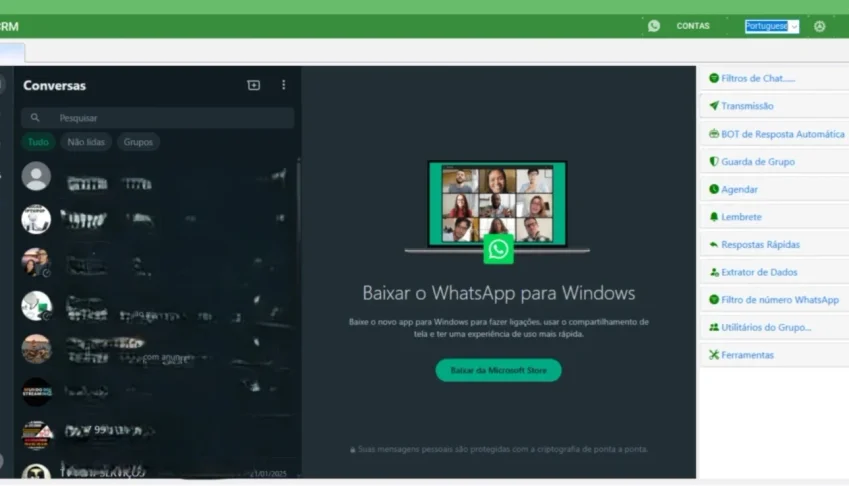Select the Grupos filter

pos(138,142)
